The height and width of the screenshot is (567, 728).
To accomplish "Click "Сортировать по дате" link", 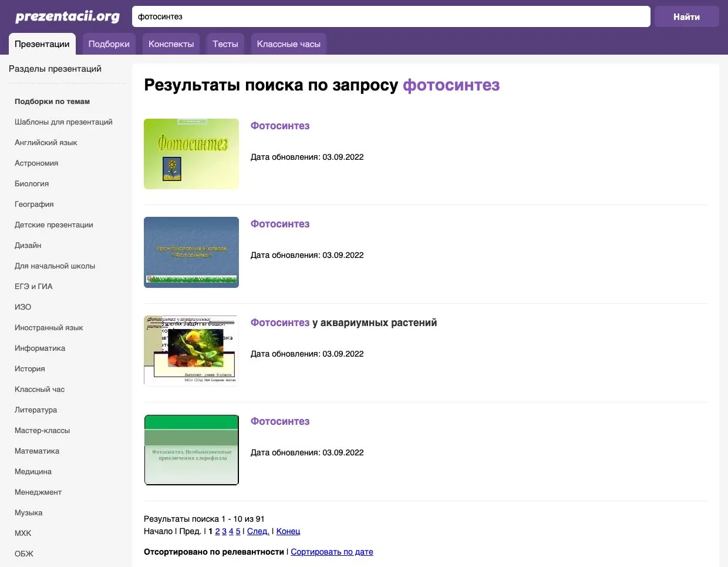I will pyautogui.click(x=332, y=552).
